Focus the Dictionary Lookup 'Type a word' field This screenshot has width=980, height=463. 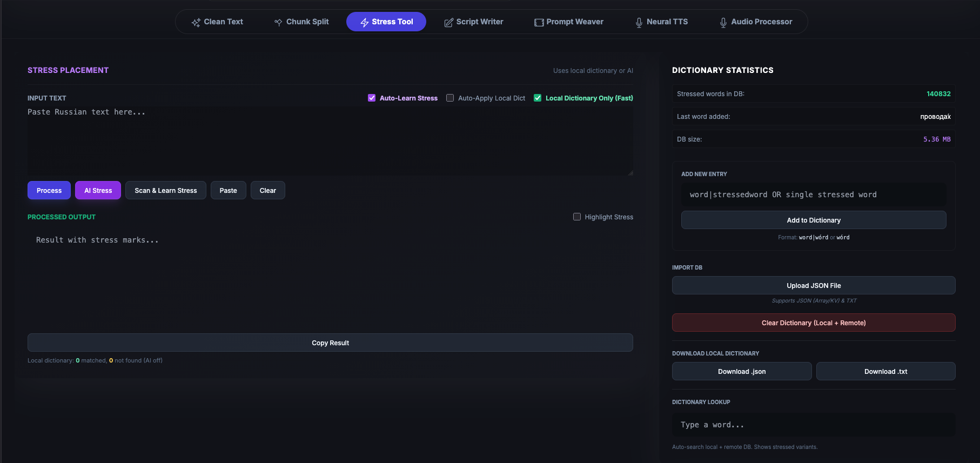click(x=814, y=425)
